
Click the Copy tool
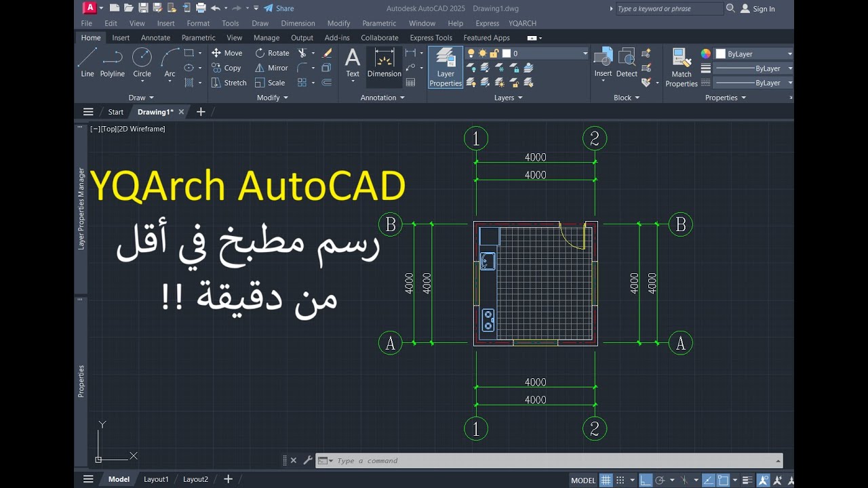coord(226,68)
